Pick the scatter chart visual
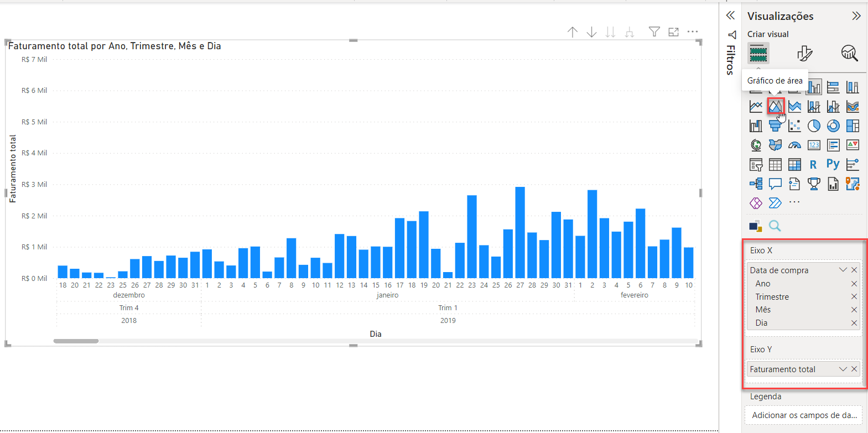Image resolution: width=868 pixels, height=433 pixels. coord(794,126)
